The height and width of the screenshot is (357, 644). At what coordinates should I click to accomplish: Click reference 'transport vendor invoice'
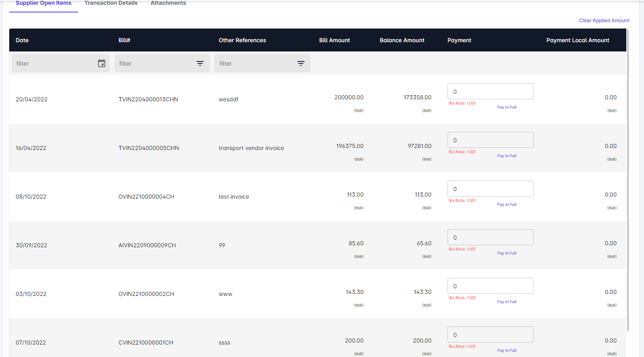point(251,148)
